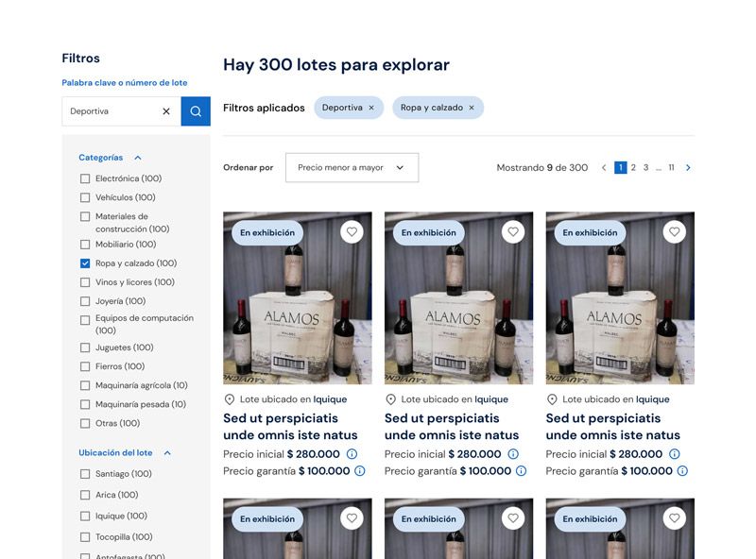
Task: Click the 'Mostrando 9 de 300' text
Action: coord(542,168)
